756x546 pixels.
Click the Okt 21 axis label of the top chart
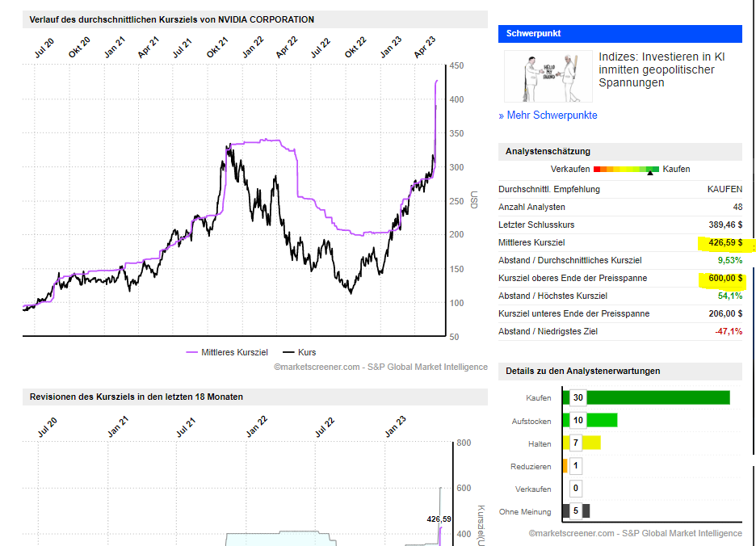[x=217, y=47]
